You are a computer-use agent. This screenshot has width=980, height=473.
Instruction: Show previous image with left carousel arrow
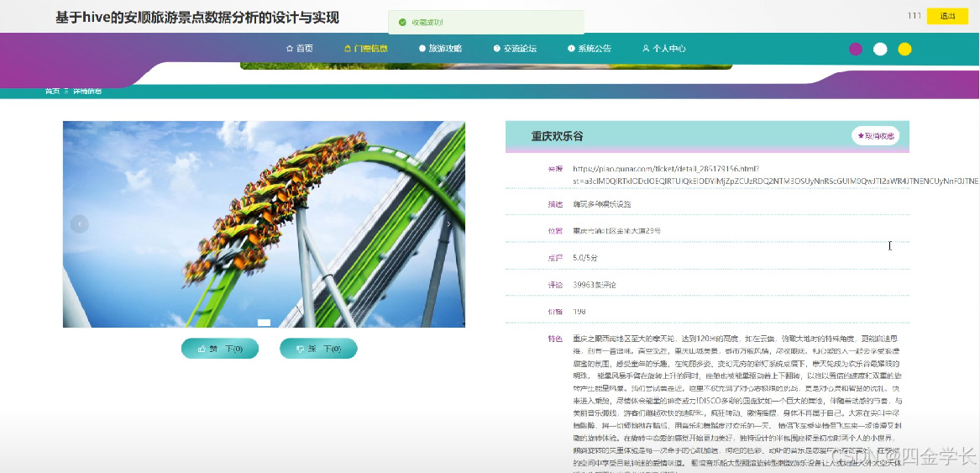80,224
